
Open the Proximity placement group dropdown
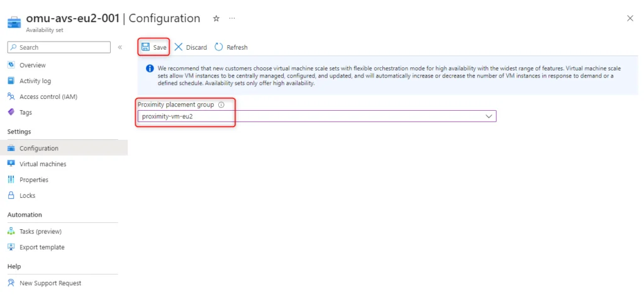[317, 116]
